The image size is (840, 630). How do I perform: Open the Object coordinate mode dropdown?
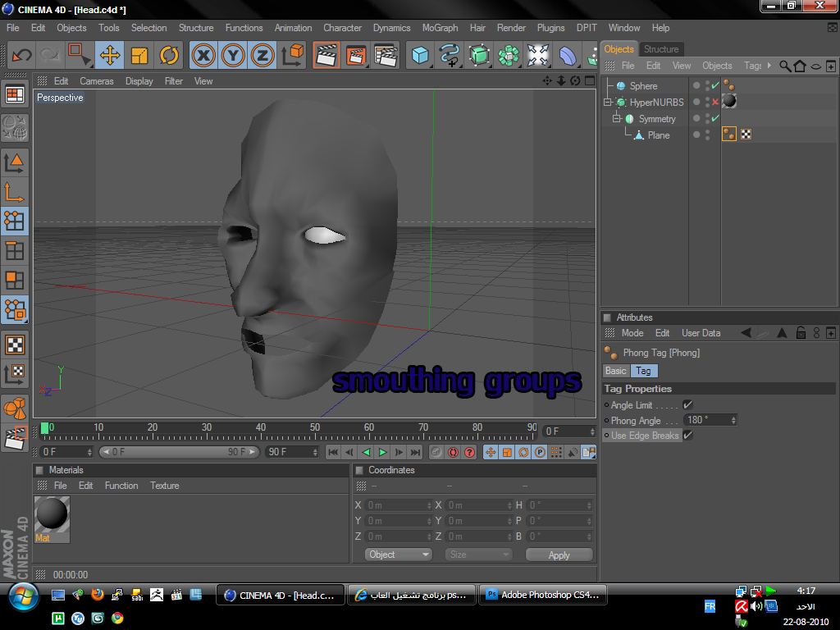pyautogui.click(x=398, y=555)
